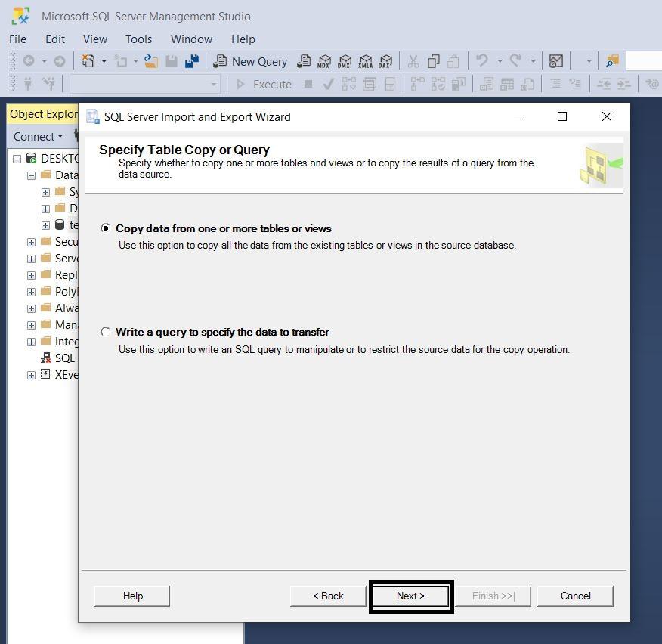Open an Analysis Services DMX query

pos(345,62)
